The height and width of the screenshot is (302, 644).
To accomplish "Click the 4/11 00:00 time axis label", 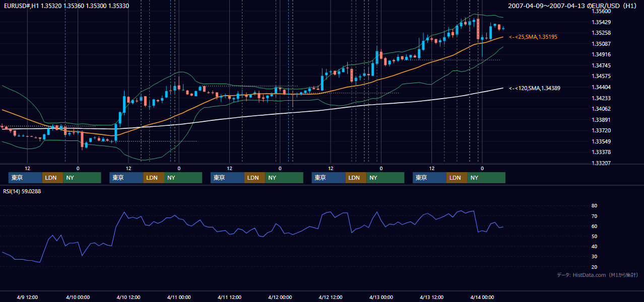I will coord(178,297).
